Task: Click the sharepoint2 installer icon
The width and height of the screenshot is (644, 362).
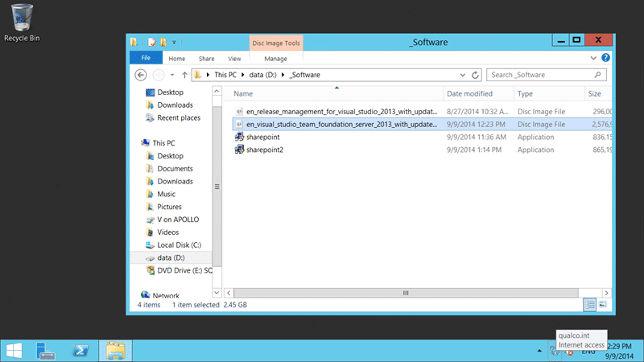Action: [239, 150]
